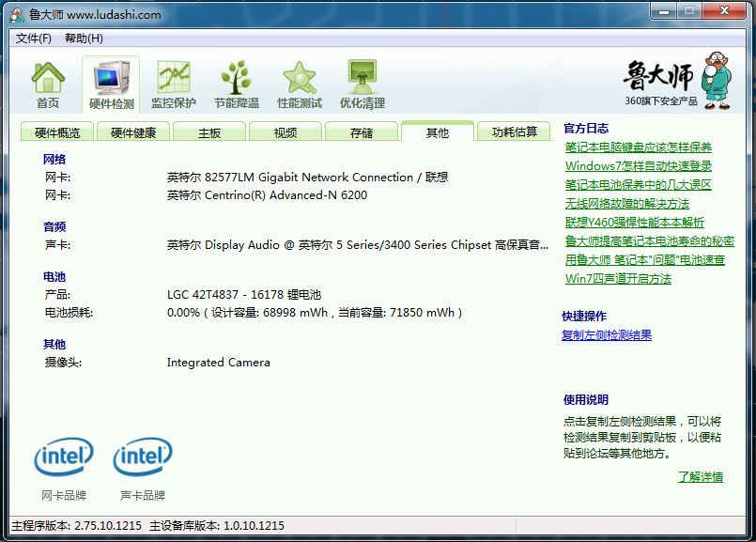Open the Win7四声道开启方法 link
This screenshot has height=542, width=756.
618,279
